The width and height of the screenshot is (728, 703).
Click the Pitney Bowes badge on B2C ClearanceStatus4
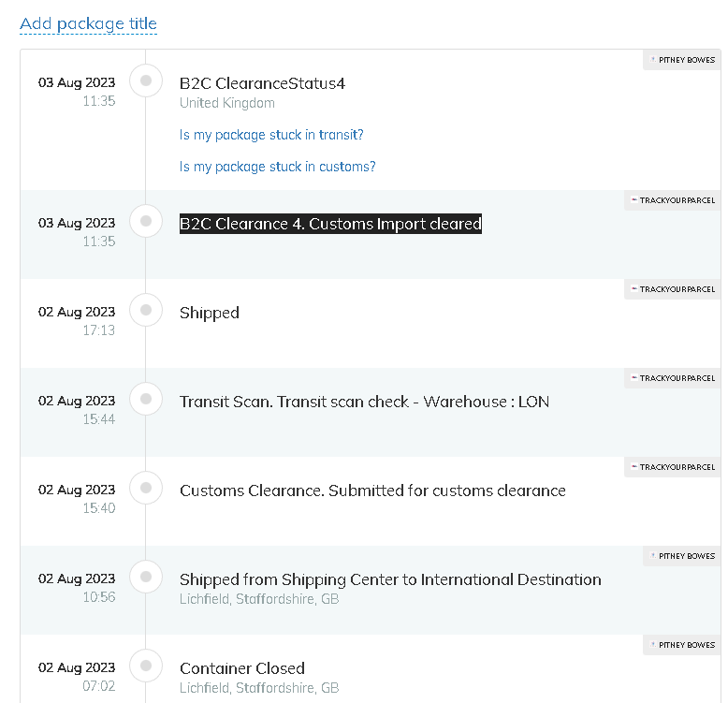(x=682, y=60)
